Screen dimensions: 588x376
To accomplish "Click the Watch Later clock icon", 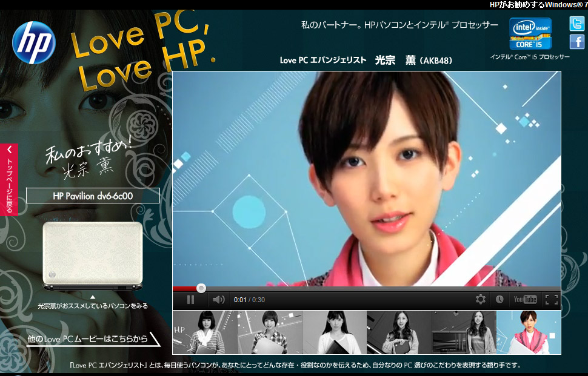I will click(x=499, y=299).
